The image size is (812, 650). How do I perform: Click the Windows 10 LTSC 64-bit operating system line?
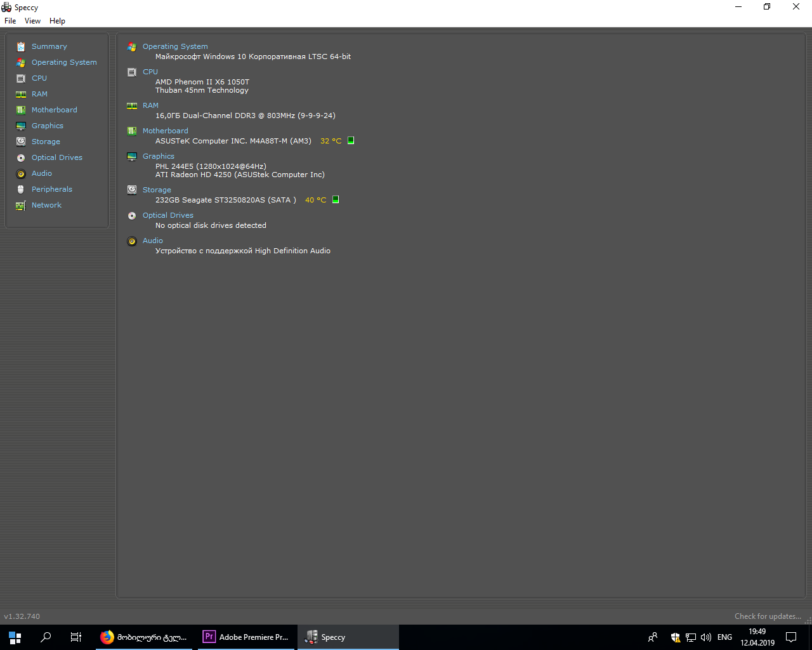click(253, 56)
